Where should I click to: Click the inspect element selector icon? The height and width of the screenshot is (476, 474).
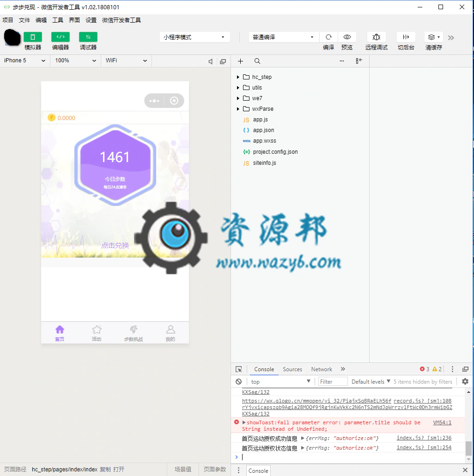(x=239, y=369)
